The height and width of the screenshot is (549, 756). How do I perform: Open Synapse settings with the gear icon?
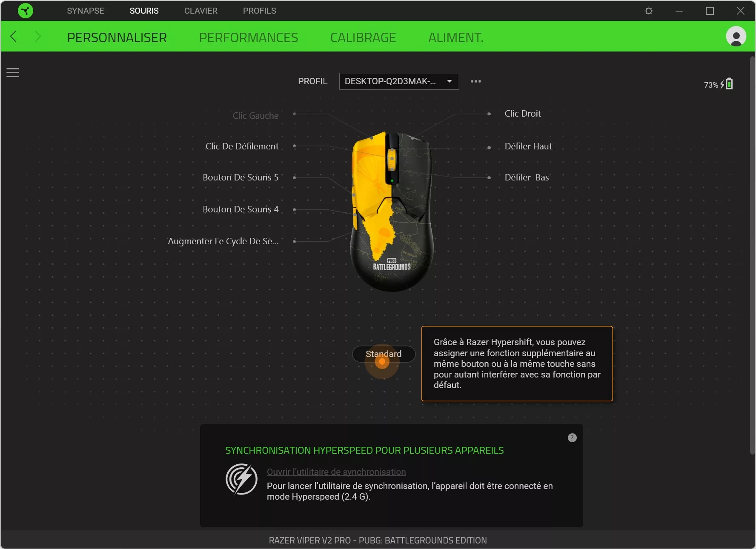(648, 11)
